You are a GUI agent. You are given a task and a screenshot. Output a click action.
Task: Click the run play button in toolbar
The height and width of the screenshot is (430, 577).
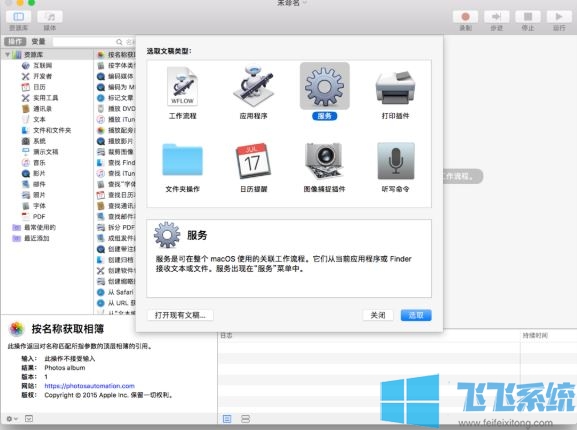559,17
